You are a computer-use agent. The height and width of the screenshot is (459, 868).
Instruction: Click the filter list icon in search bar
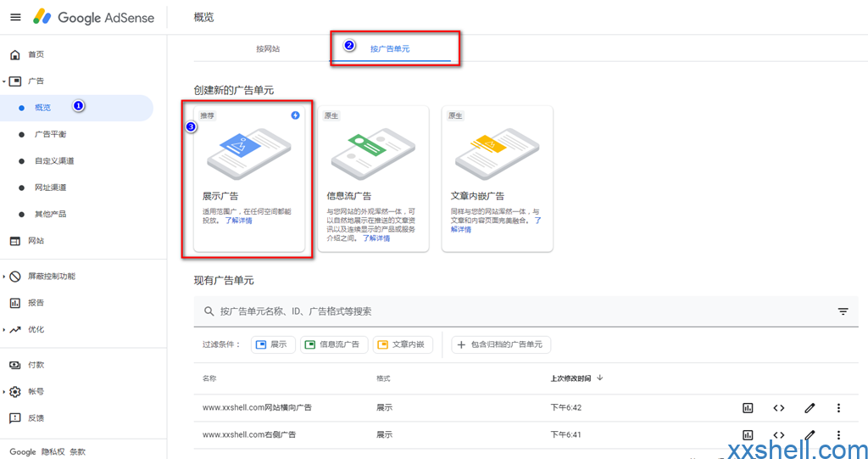pyautogui.click(x=843, y=311)
